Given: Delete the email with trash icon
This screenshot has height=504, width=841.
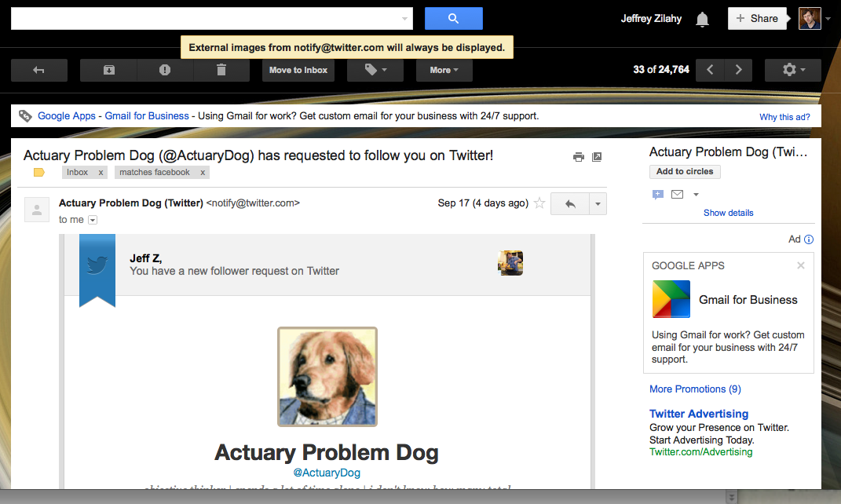Looking at the screenshot, I should click(x=221, y=70).
